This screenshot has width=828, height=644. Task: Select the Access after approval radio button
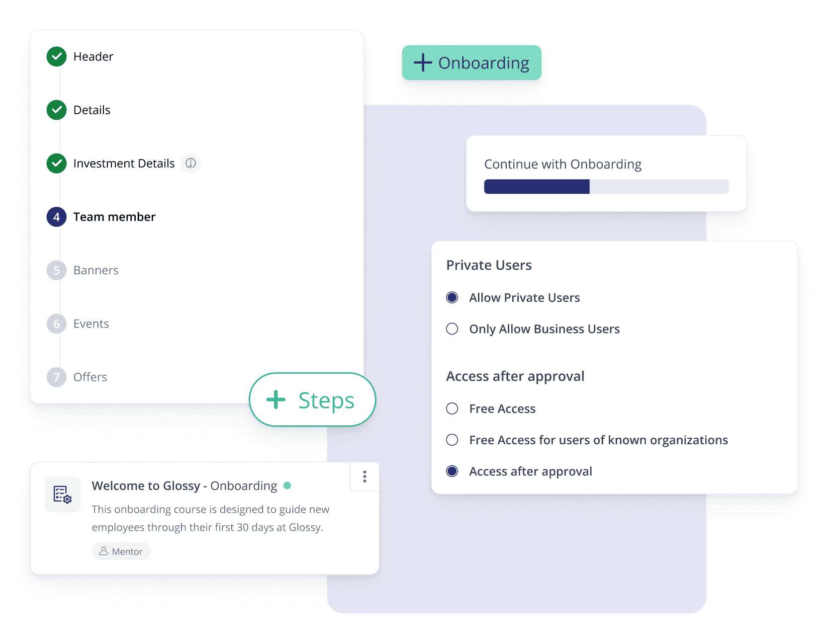pos(452,471)
